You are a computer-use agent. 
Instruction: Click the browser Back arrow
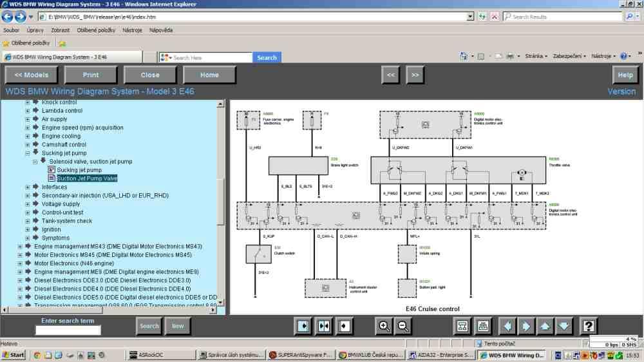coord(7,17)
